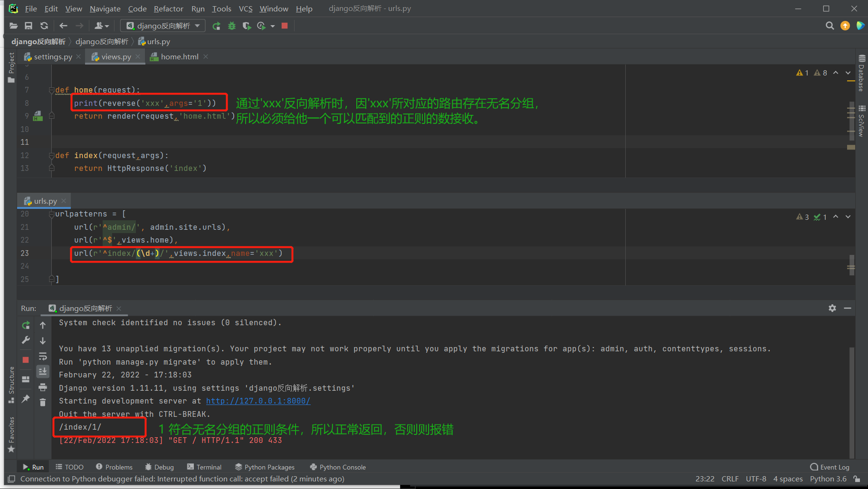Open the server link http://127.0.0.1:8000/
This screenshot has width=868, height=489.
coord(258,401)
